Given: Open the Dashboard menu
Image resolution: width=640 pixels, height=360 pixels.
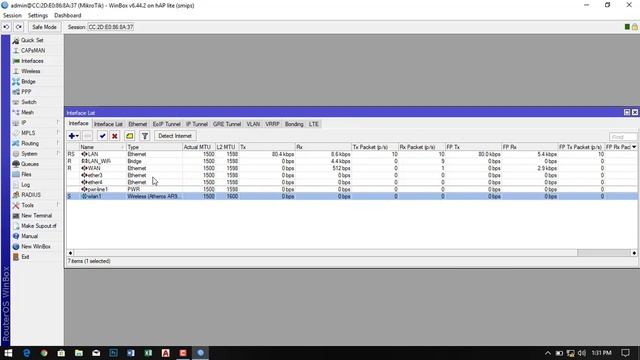Looking at the screenshot, I should pos(67,16).
